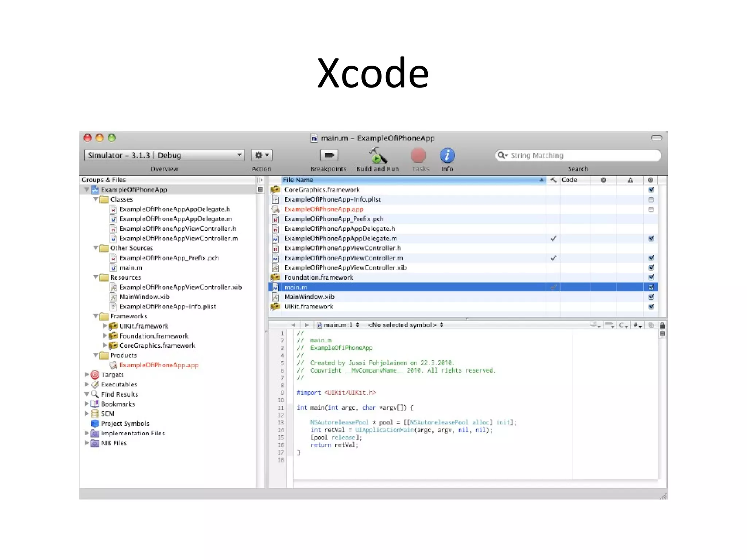
Task: Select the Project Symbols cube icon
Action: click(x=95, y=423)
